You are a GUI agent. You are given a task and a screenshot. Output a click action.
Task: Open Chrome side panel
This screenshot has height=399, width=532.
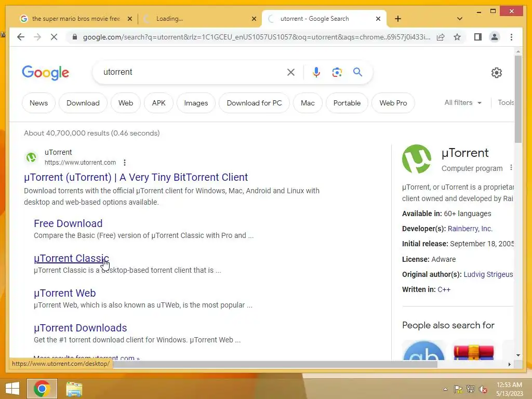click(478, 37)
